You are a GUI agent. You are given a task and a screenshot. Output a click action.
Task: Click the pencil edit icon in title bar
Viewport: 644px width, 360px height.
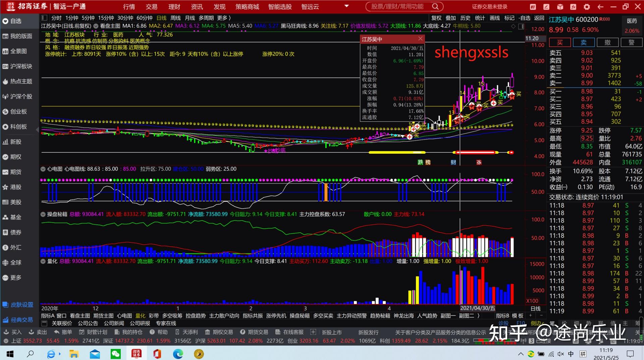pos(546,7)
